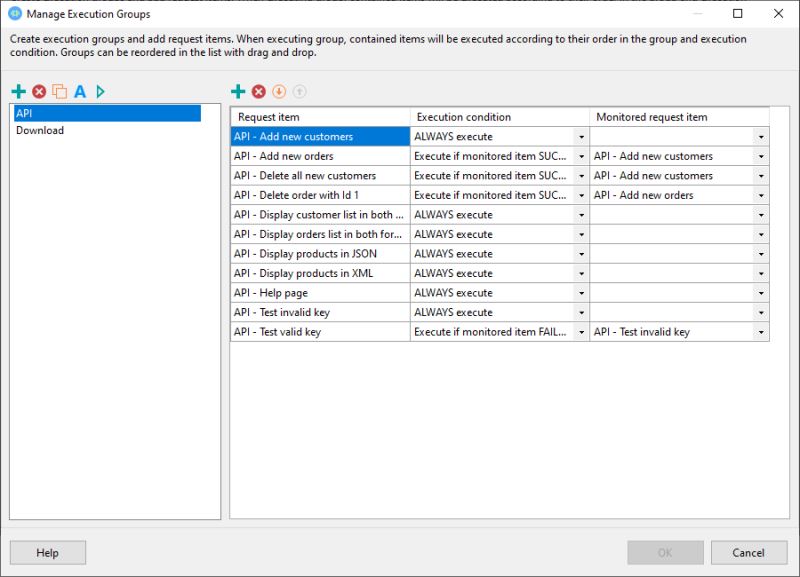Screen dimensions: 800x577
Task: Open execution condition dropdown for Add new customers
Action: pyautogui.click(x=581, y=137)
